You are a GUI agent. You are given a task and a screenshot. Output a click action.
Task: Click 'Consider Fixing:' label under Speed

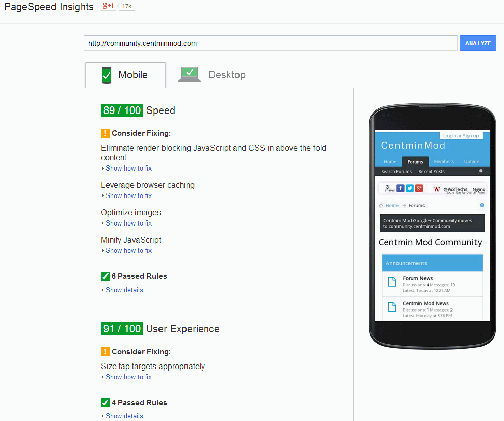click(x=141, y=133)
